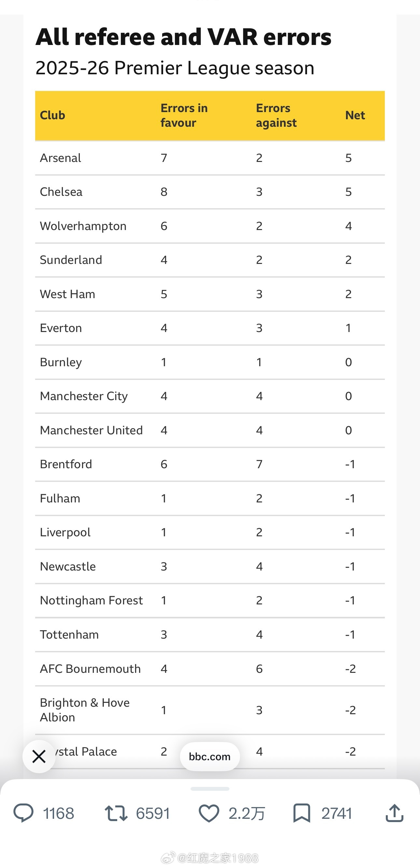
Task: Select the Club column header
Action: coord(52,115)
